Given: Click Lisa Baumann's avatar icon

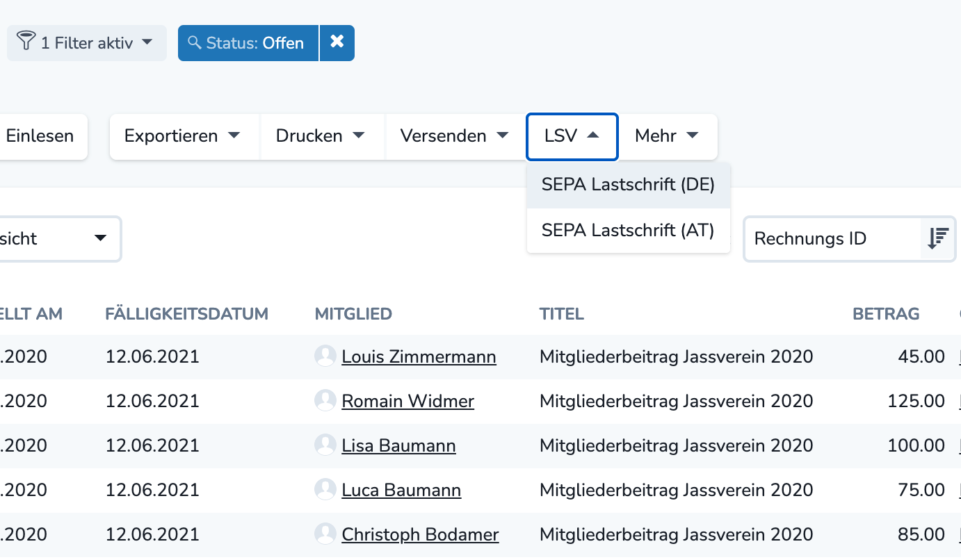Looking at the screenshot, I should coord(325,445).
